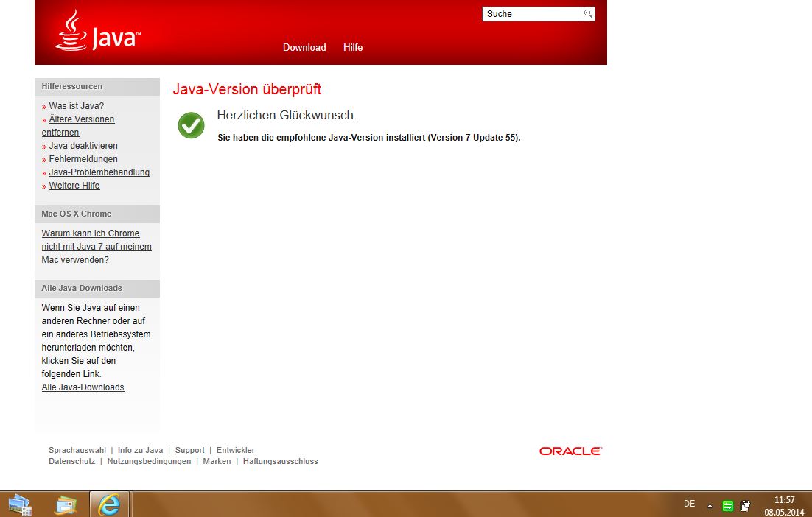This screenshot has width=812, height=517.
Task: Click the power plug tray icon
Action: pyautogui.click(x=745, y=506)
